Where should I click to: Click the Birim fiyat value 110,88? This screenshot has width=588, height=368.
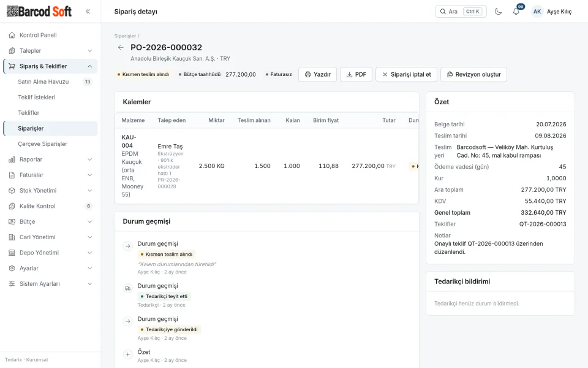click(328, 166)
